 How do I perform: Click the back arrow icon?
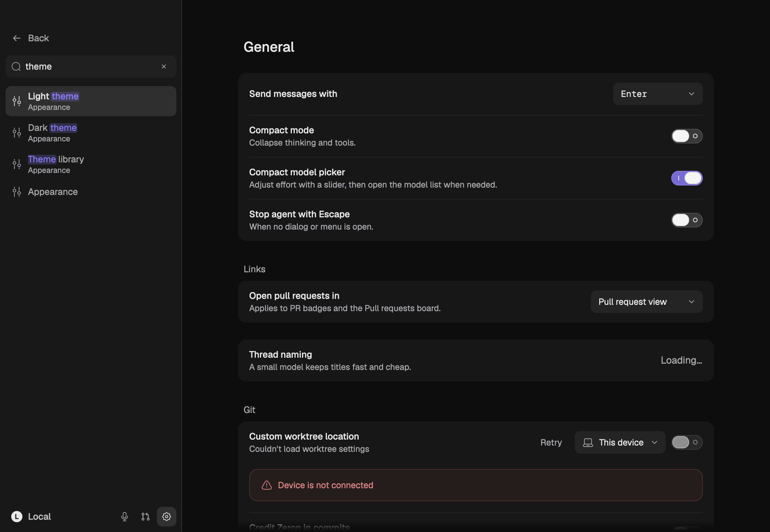tap(17, 38)
